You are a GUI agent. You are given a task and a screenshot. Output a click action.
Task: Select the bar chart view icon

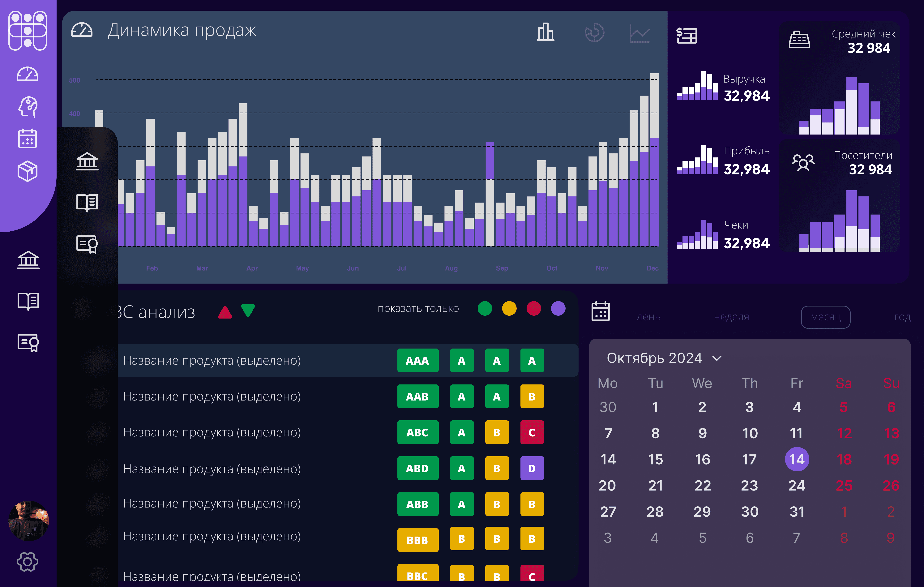coord(545,32)
